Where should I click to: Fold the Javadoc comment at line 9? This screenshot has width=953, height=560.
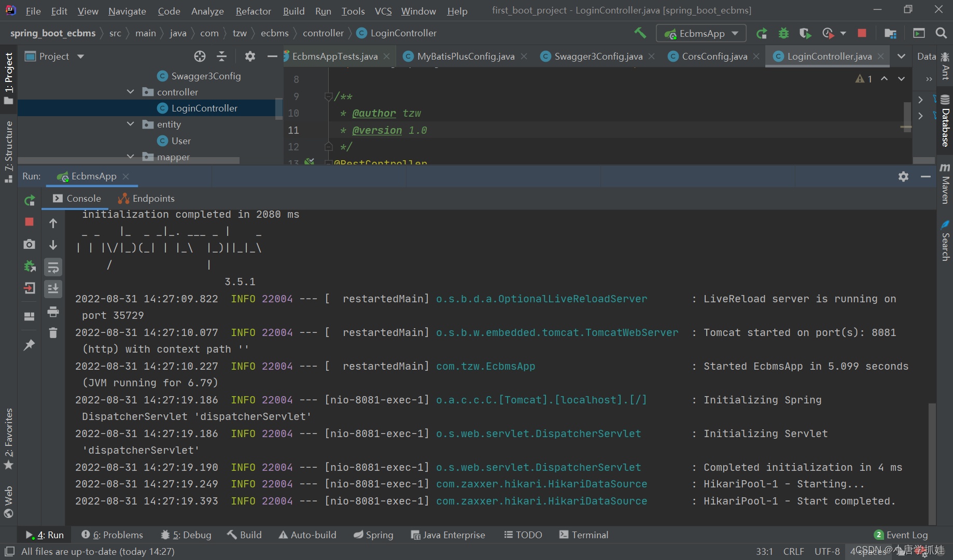click(328, 96)
